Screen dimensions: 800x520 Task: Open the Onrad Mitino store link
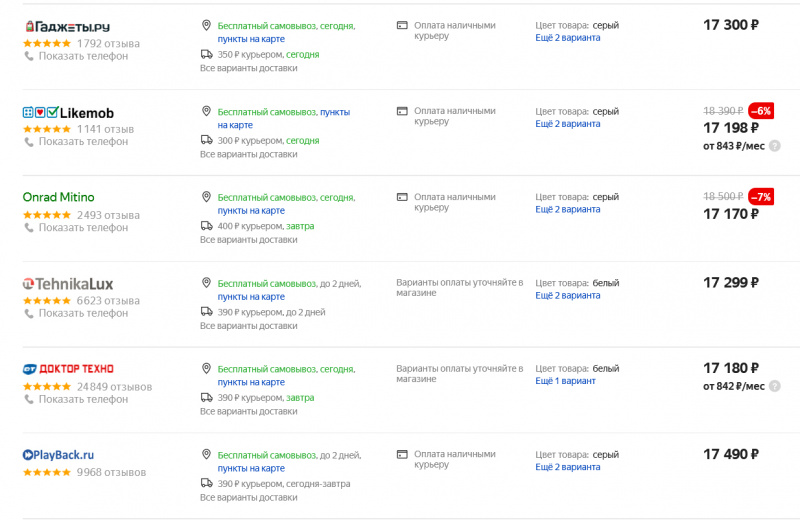(x=58, y=197)
